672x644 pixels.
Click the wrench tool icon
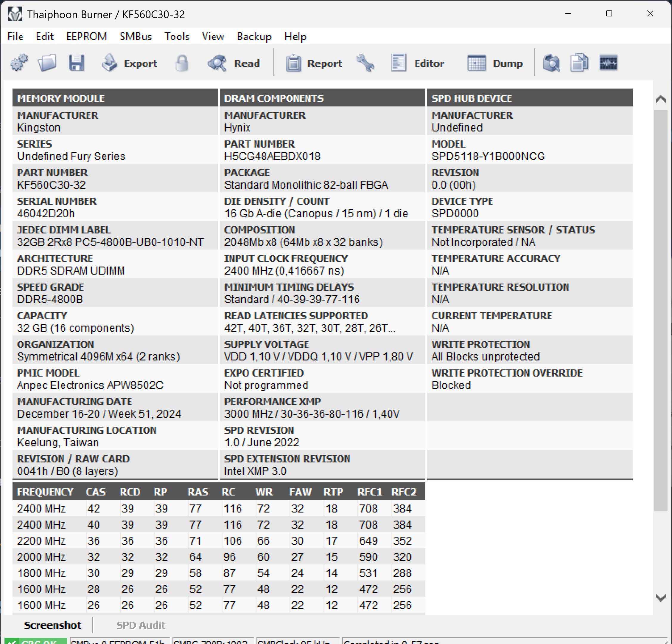pyautogui.click(x=365, y=63)
